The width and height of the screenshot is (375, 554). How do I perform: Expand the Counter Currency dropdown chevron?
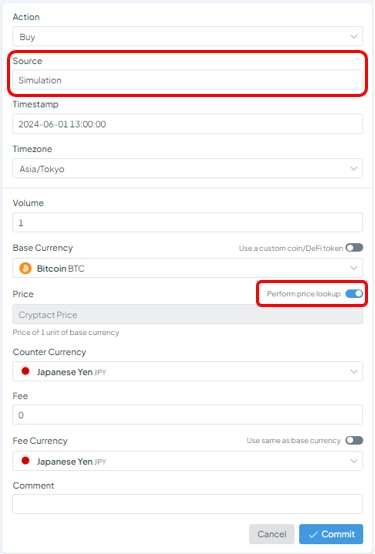point(353,371)
